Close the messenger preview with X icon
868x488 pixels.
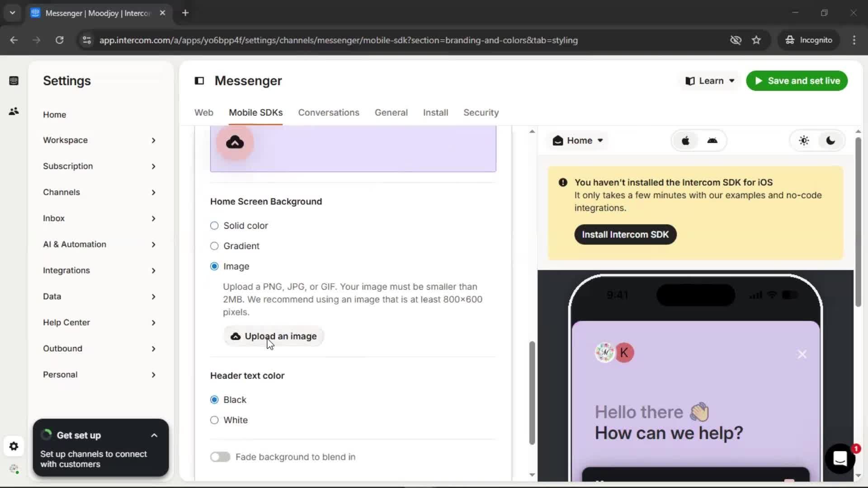coord(802,354)
